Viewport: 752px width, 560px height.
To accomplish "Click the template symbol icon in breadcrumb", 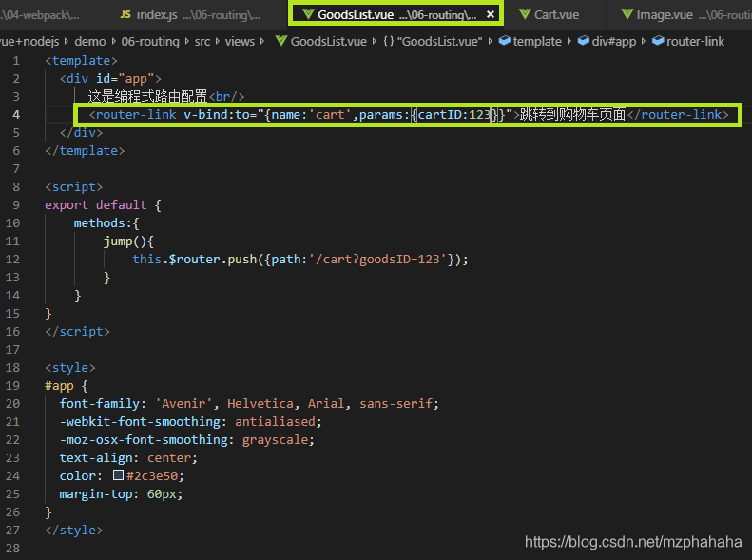I will (x=505, y=41).
